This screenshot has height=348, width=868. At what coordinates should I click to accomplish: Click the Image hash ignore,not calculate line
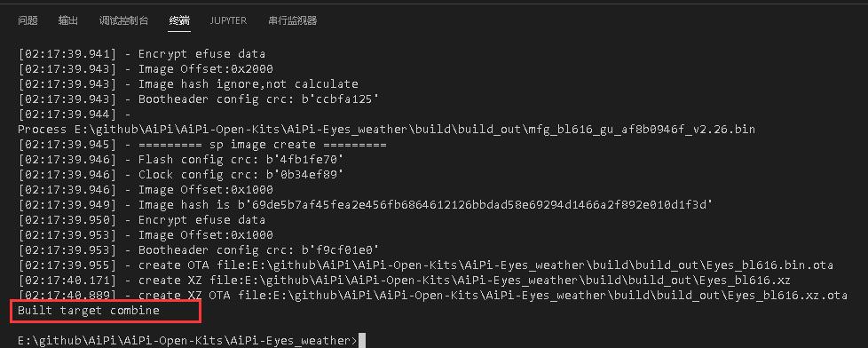[x=188, y=84]
